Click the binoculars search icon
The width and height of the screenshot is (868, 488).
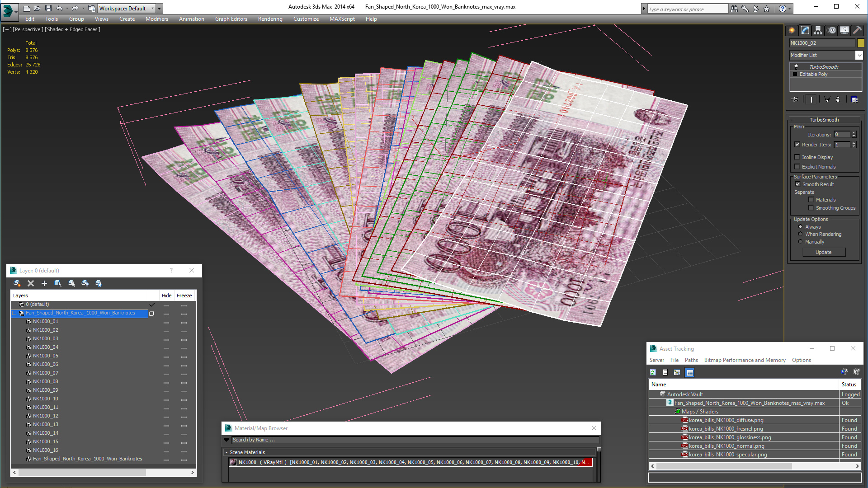[734, 9]
